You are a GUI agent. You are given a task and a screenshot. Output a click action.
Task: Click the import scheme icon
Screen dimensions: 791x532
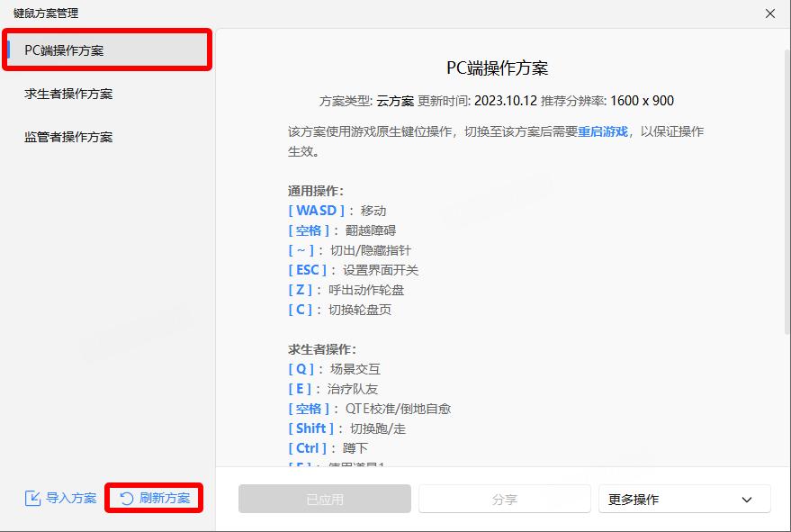(x=33, y=498)
